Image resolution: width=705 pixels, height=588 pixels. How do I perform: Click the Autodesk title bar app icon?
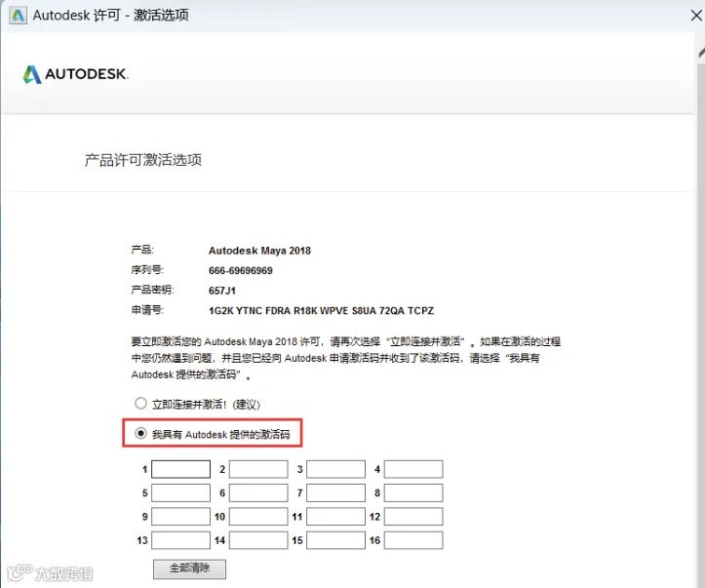18,16
